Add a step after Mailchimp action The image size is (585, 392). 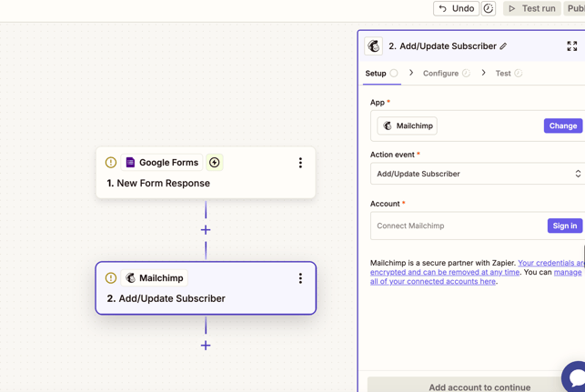(x=206, y=346)
